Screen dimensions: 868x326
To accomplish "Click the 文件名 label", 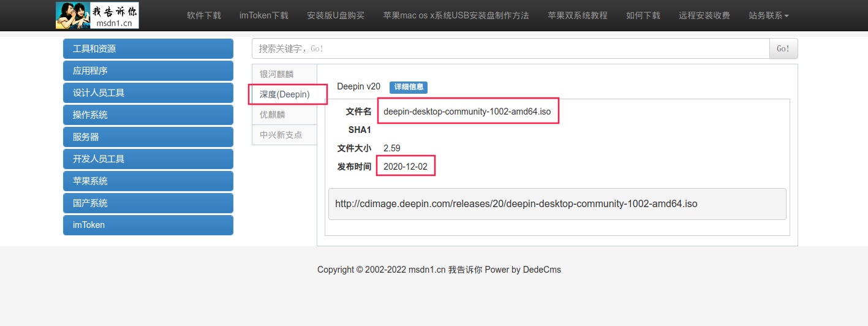I will (358, 112).
